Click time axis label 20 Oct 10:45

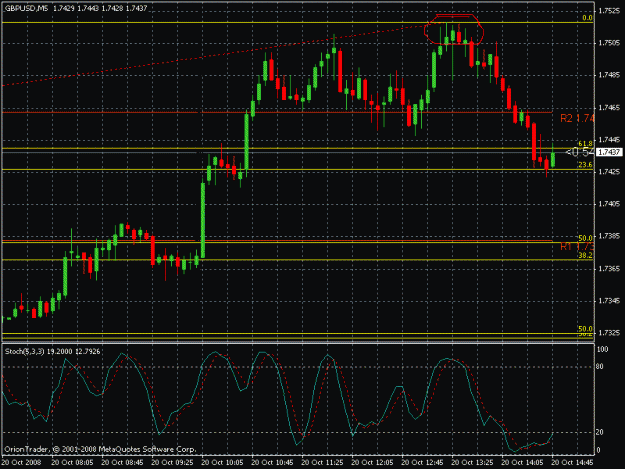tap(272, 463)
